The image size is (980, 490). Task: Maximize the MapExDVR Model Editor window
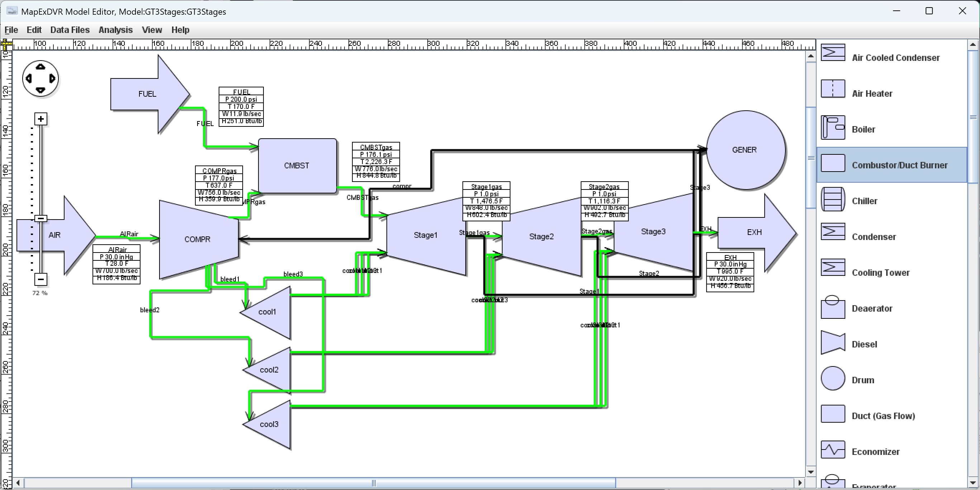point(929,11)
